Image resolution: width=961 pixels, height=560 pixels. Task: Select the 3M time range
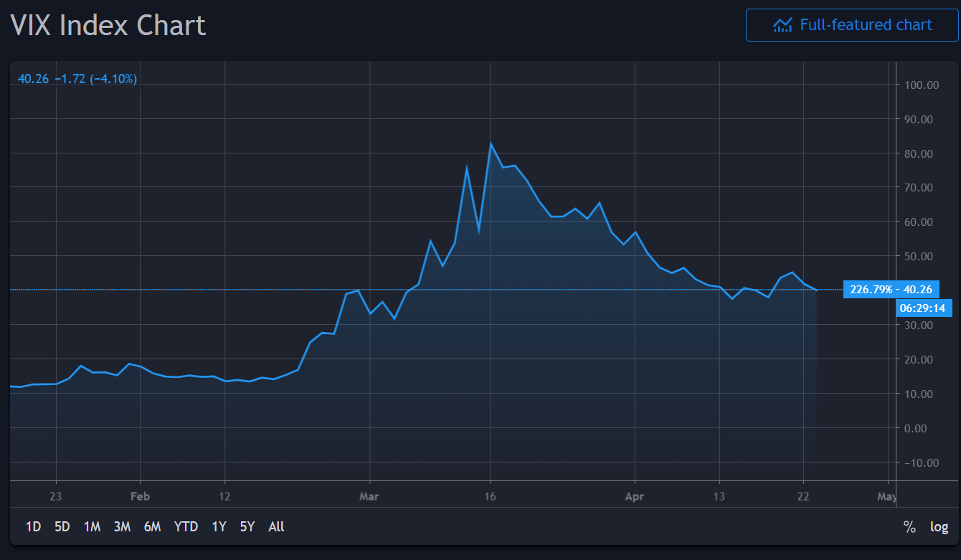122,526
